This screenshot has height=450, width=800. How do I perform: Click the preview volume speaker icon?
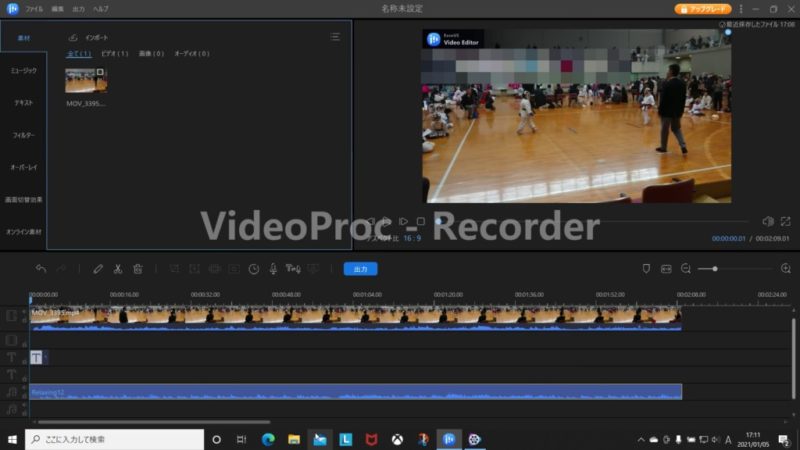point(767,221)
